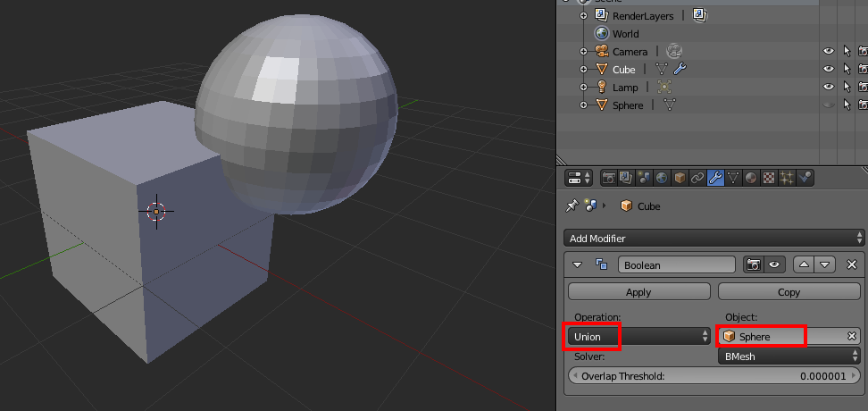Expand the Sphere tree entry
Screen dimensions: 868x411
583,105
